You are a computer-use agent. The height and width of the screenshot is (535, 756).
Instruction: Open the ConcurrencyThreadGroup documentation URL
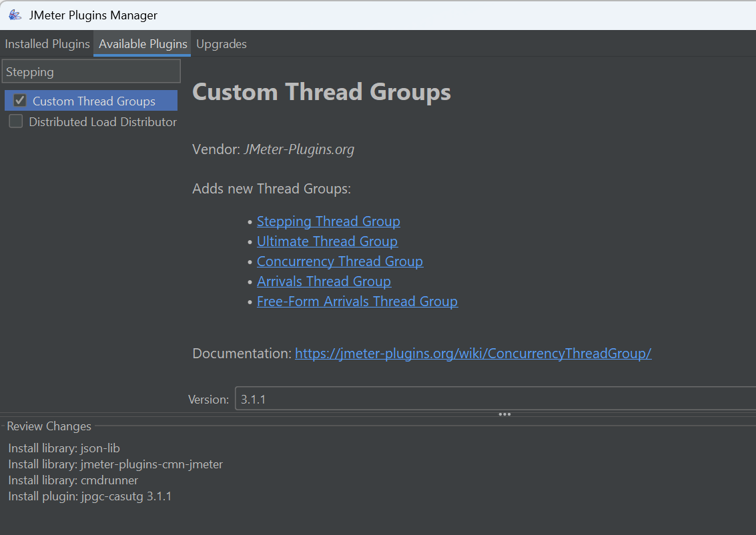click(473, 354)
